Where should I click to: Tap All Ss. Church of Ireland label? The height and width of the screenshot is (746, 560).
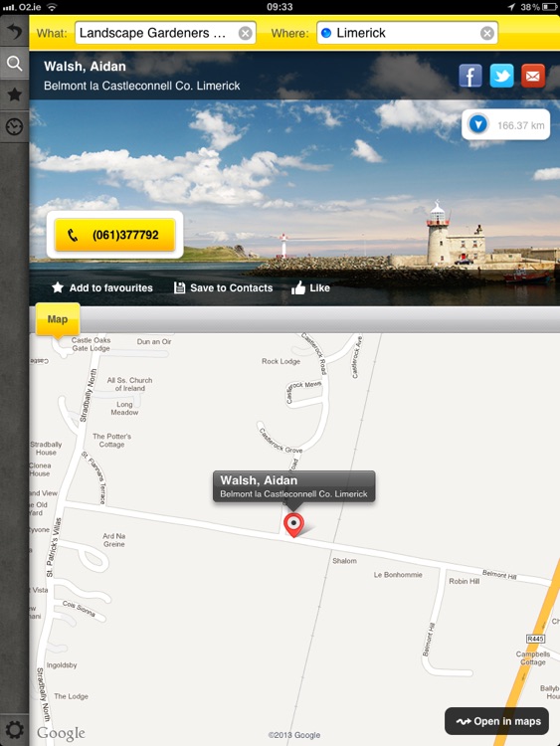pyautogui.click(x=129, y=384)
